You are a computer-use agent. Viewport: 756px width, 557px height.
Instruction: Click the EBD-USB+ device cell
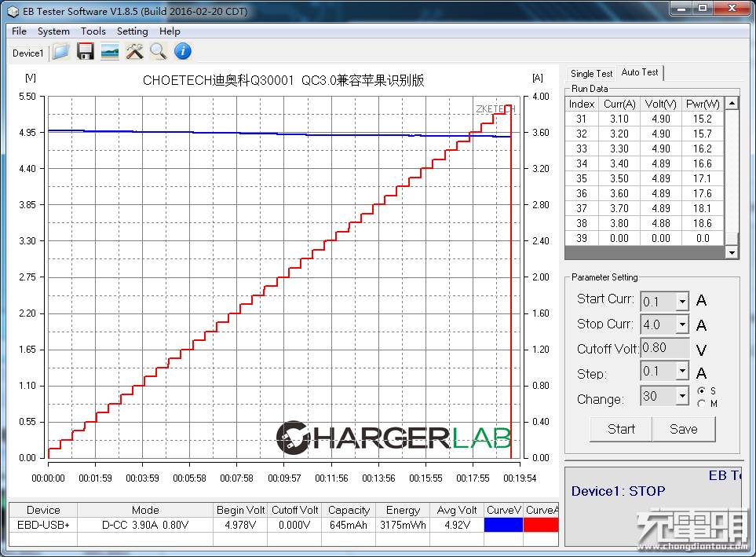(x=43, y=525)
